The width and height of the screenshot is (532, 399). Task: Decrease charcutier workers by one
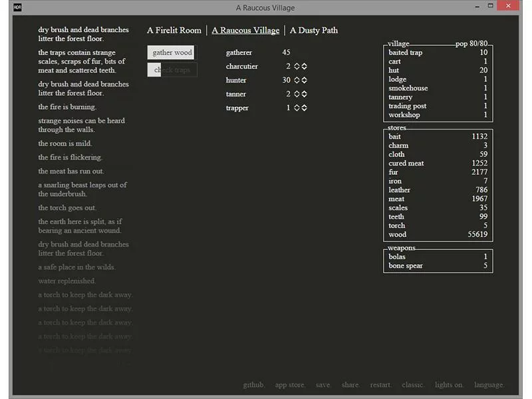tap(297, 68)
